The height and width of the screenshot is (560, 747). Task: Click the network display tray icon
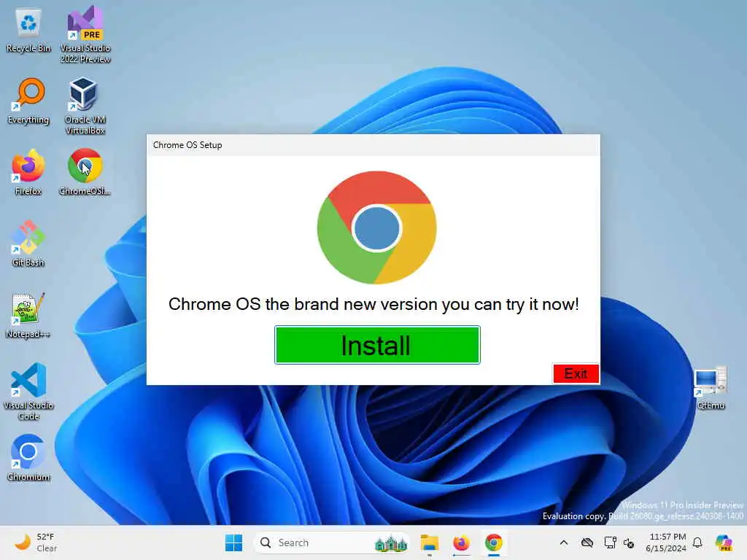point(610,542)
